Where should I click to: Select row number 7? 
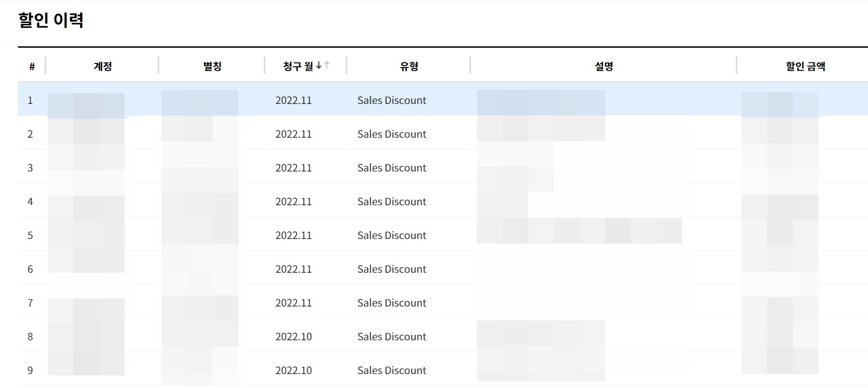coord(30,303)
